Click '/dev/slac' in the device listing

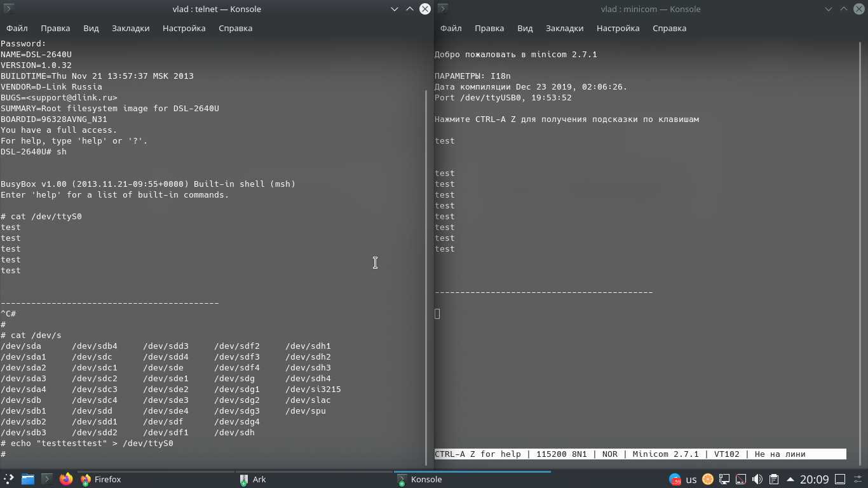tap(308, 400)
